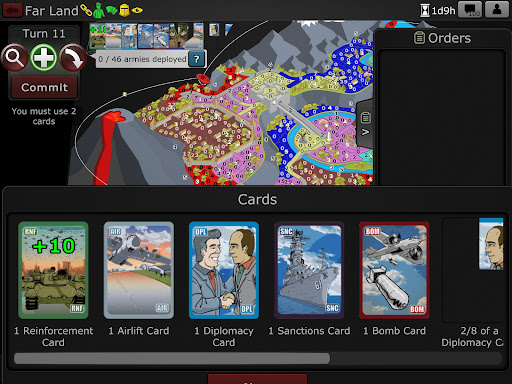Collapse the Orders panel side tab
The height and width of the screenshot is (384, 512).
click(365, 124)
